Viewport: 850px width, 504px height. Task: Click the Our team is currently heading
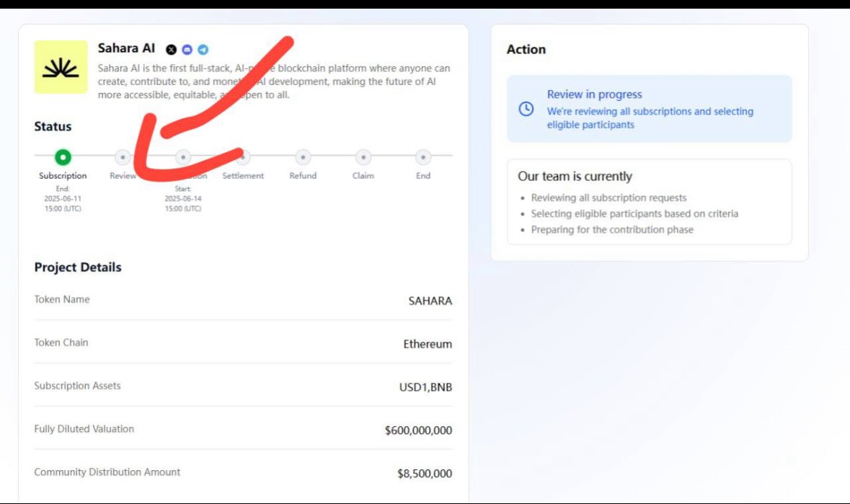[575, 176]
